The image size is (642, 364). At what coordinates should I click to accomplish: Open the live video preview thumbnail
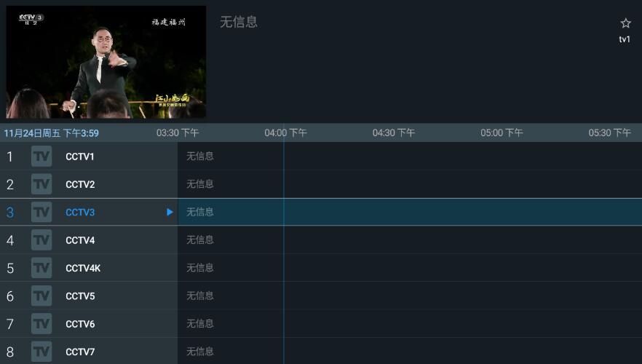tap(106, 62)
